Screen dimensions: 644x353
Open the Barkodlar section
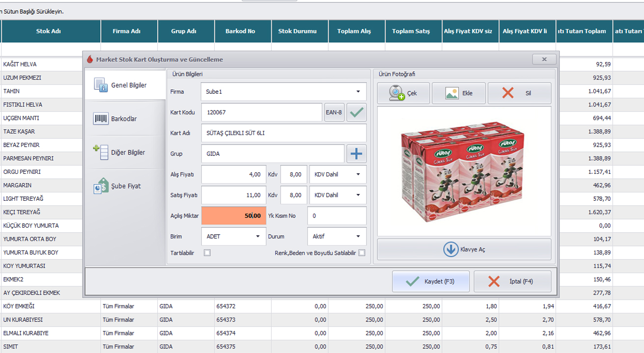(x=124, y=119)
